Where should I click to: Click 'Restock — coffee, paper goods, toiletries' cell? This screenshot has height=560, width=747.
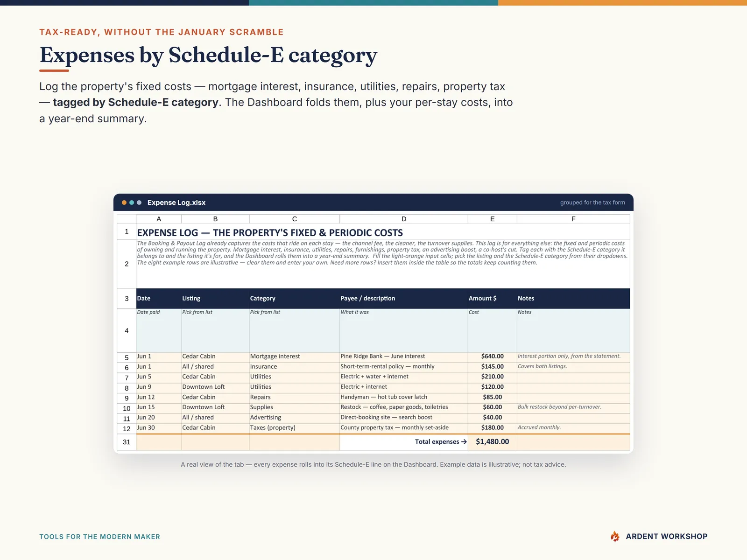(x=404, y=407)
